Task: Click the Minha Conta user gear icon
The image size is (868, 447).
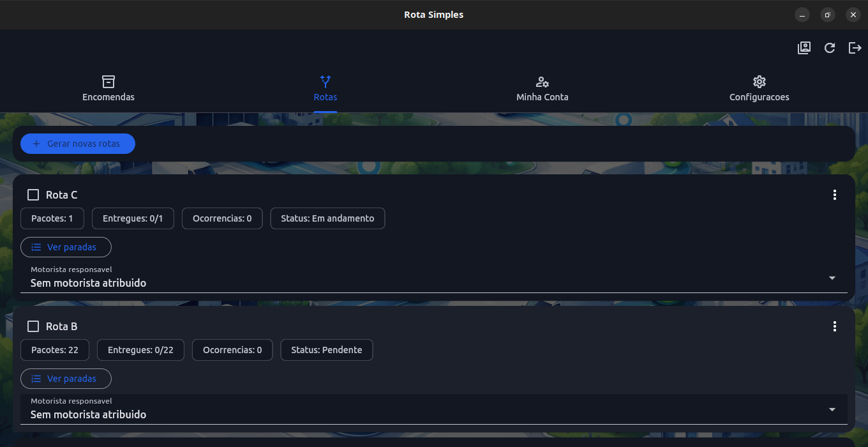Action: click(x=542, y=82)
